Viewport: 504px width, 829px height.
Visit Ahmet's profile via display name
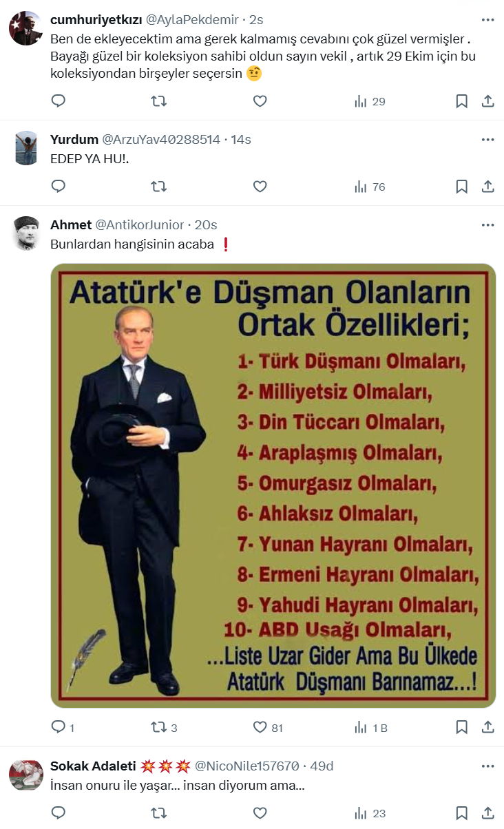[x=71, y=225]
